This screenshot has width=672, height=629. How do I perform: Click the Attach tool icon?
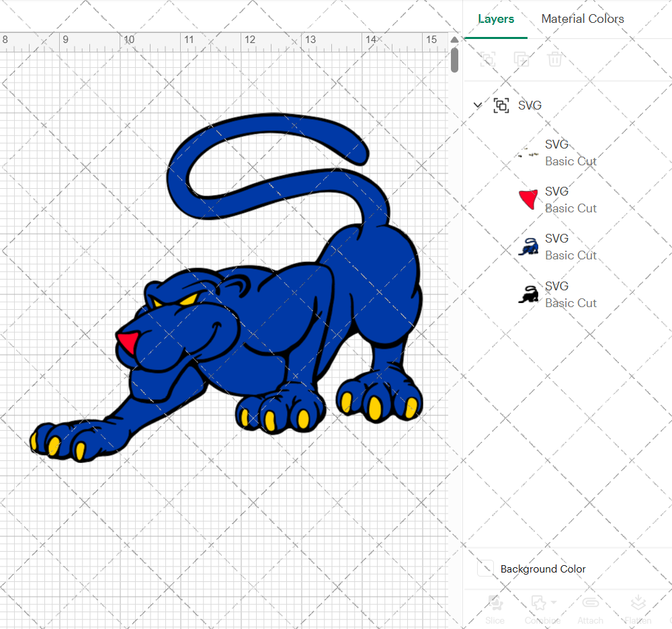(591, 603)
